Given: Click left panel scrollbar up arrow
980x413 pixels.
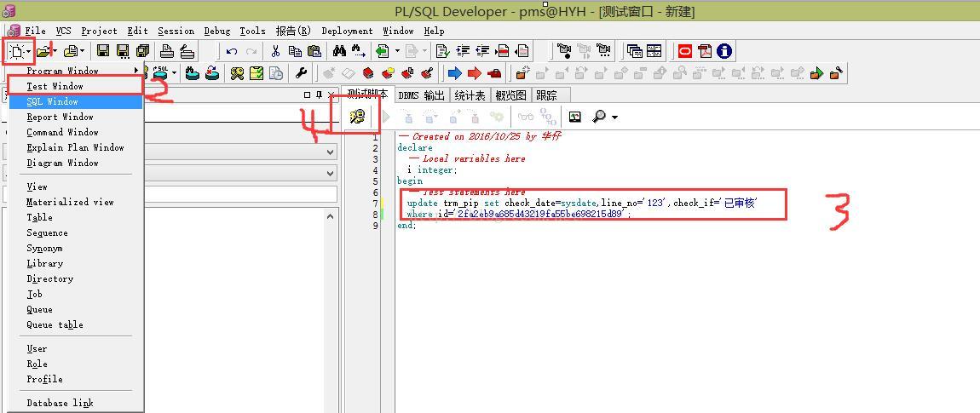Looking at the screenshot, I should click(x=330, y=216).
